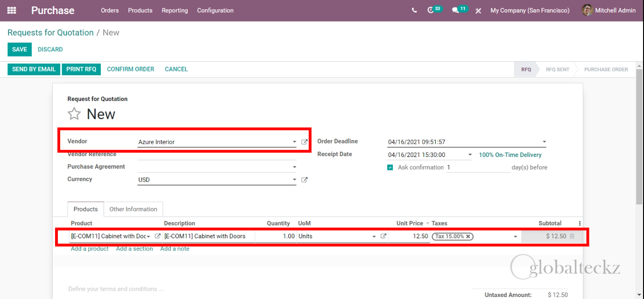This screenshot has height=299, width=644.
Task: Select the Products tab in form
Action: [x=86, y=209]
